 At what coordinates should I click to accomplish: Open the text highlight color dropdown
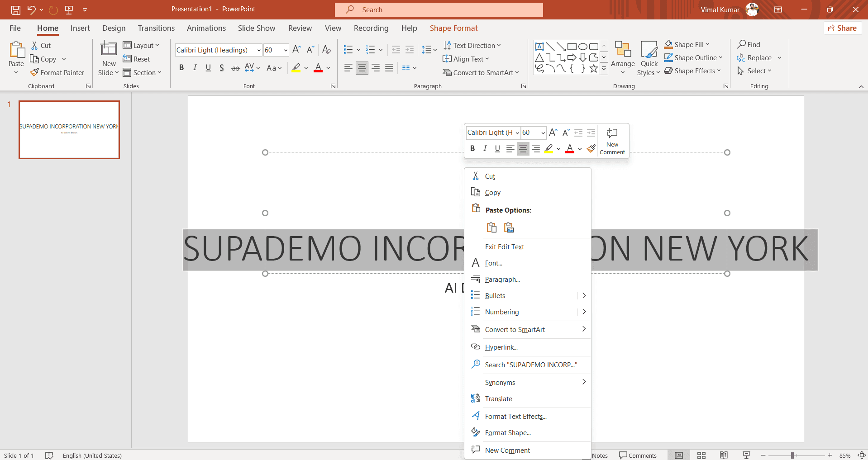pos(306,68)
